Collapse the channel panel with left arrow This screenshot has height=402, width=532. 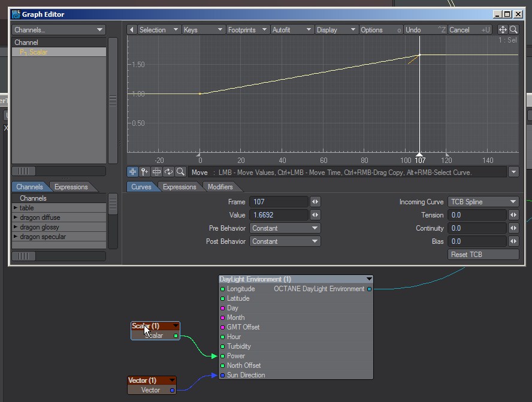[132, 30]
